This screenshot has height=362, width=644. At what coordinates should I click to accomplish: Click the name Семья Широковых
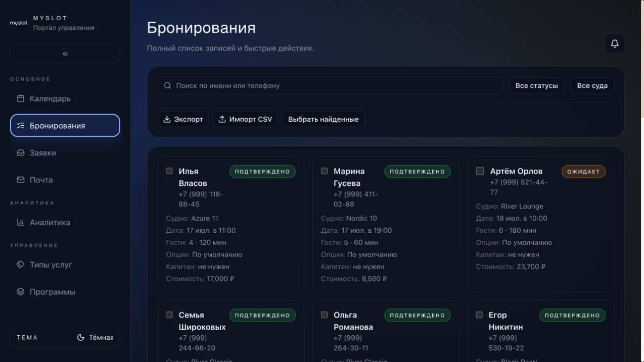click(x=202, y=321)
